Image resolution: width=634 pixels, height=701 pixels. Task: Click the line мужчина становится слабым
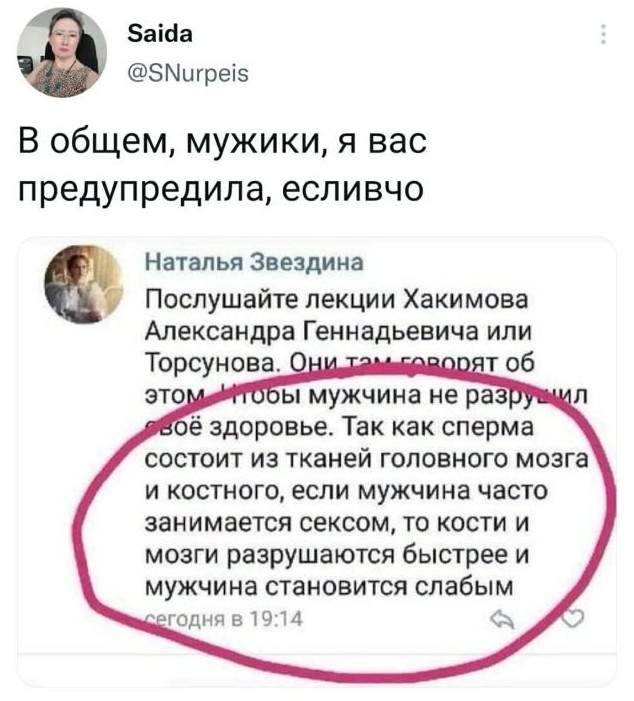(330, 587)
